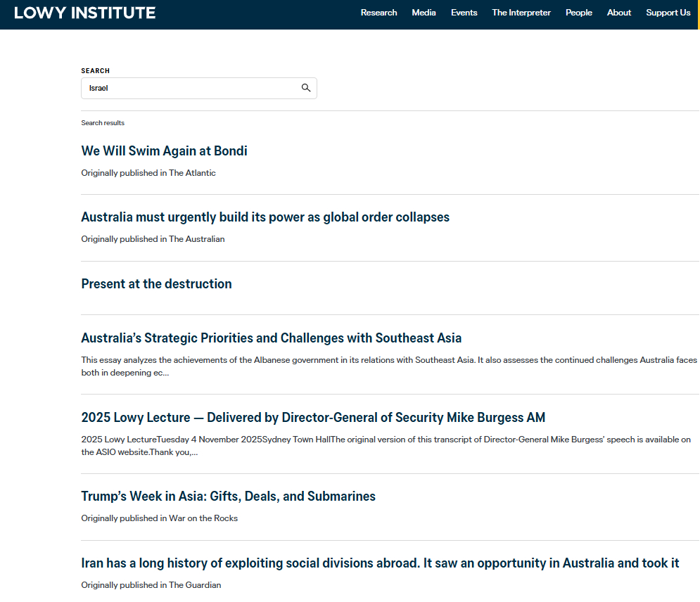Open the Media menu item

[x=424, y=13]
